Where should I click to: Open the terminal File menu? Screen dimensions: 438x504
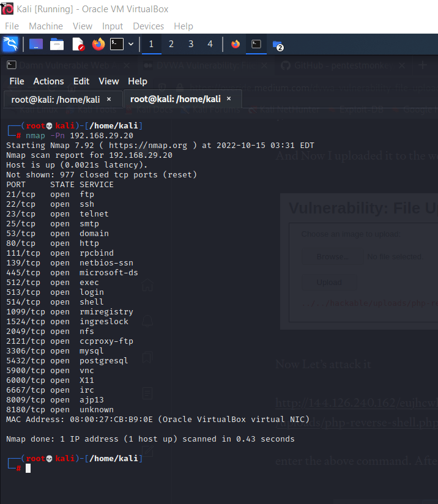click(x=17, y=81)
